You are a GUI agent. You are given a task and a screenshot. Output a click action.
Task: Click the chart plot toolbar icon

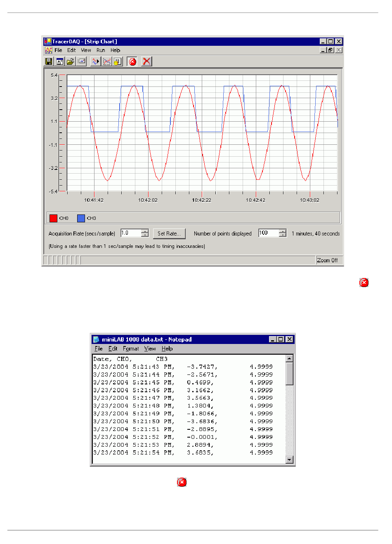click(107, 61)
